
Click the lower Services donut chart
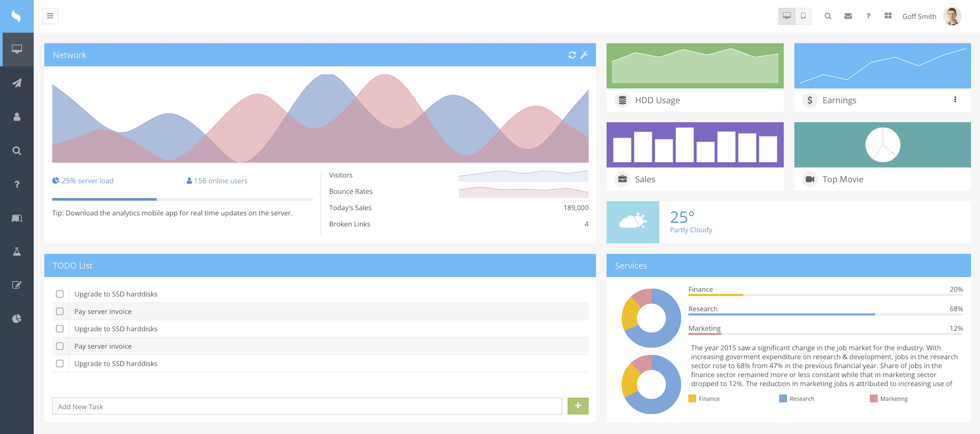click(x=651, y=385)
